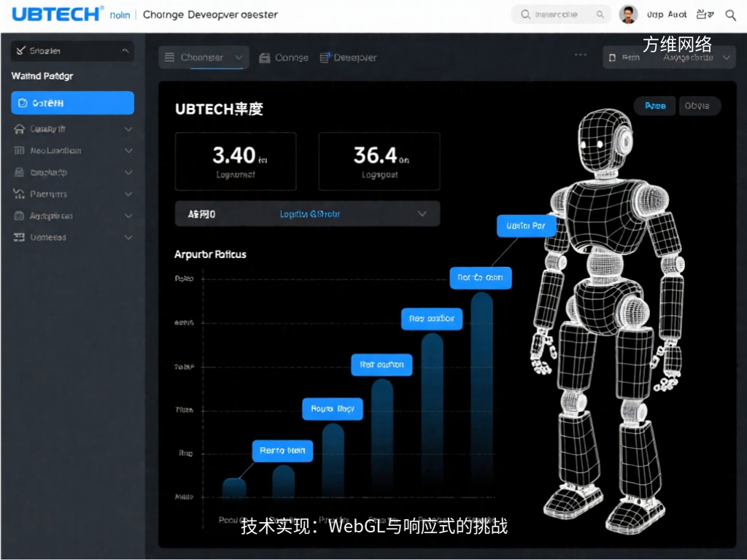Click the blue label pointing to robot
The image size is (747, 560).
tap(526, 226)
